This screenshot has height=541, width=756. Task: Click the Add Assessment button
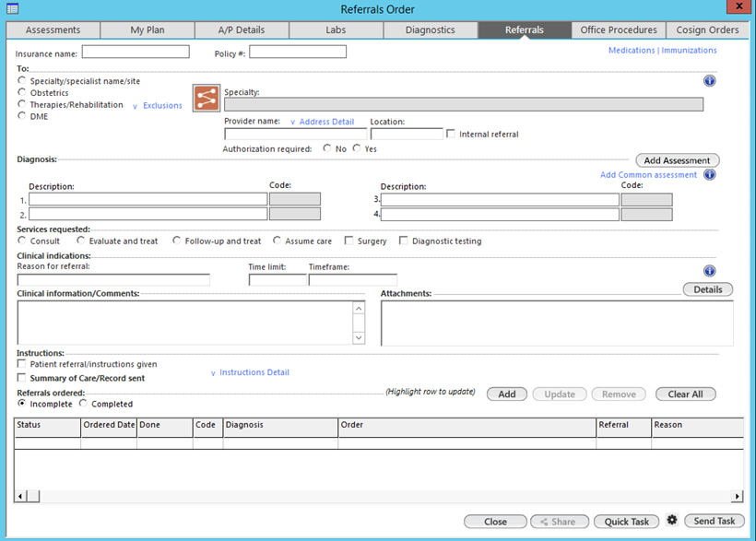tap(678, 160)
